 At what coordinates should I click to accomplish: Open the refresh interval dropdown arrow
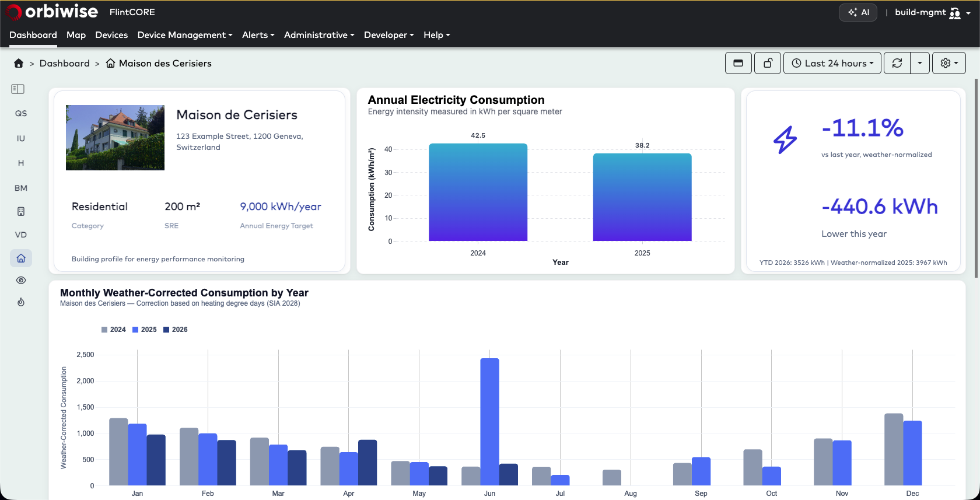(920, 63)
